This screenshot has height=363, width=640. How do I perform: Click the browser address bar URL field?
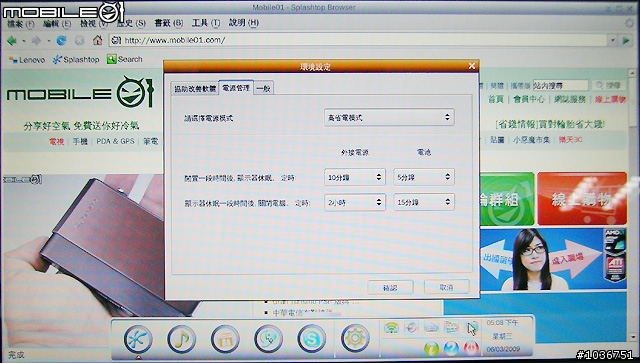pos(359,40)
